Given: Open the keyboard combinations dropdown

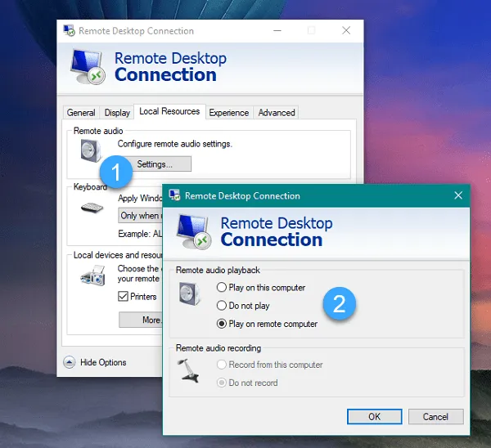Looking at the screenshot, I should click(140, 216).
